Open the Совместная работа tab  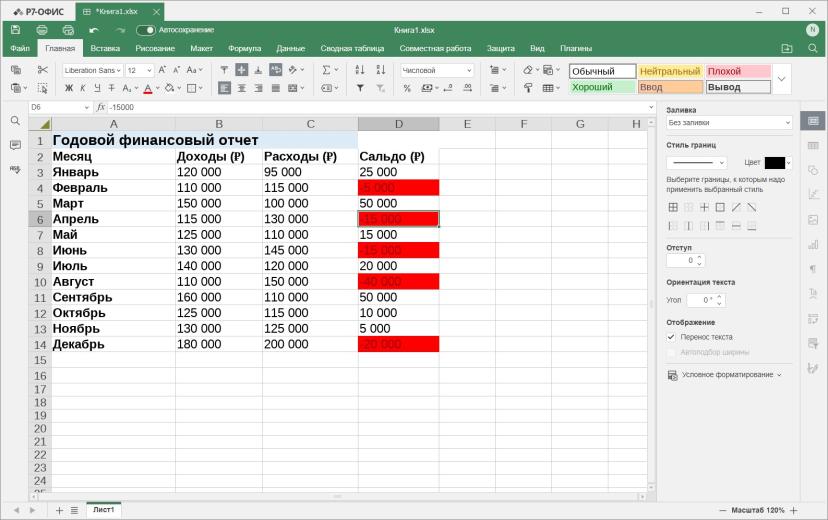point(435,48)
